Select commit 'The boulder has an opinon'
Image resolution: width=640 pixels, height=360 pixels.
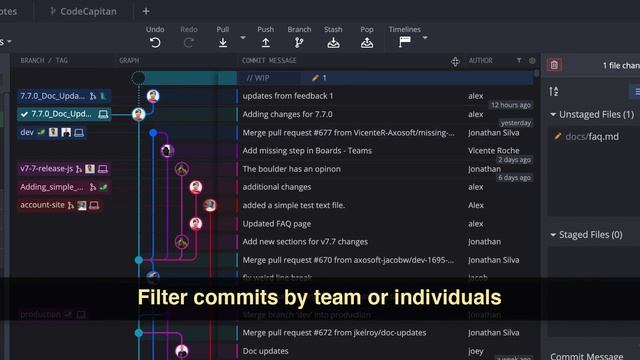click(x=291, y=169)
